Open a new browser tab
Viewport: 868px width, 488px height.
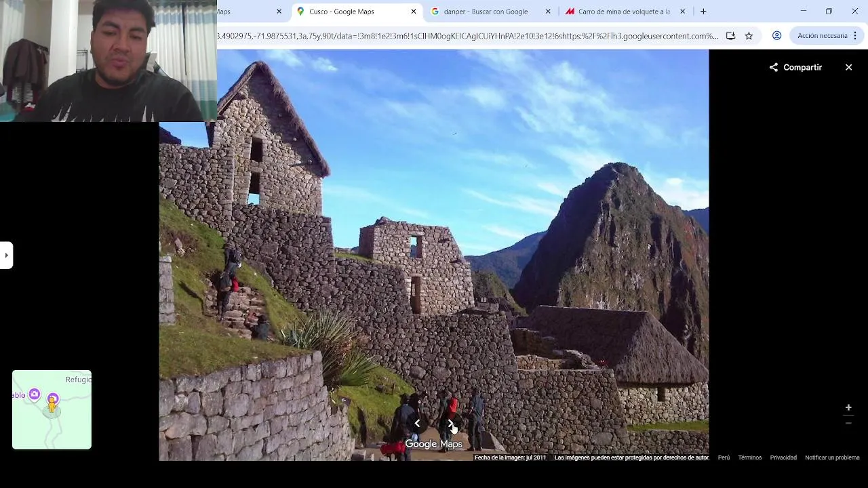pyautogui.click(x=703, y=12)
